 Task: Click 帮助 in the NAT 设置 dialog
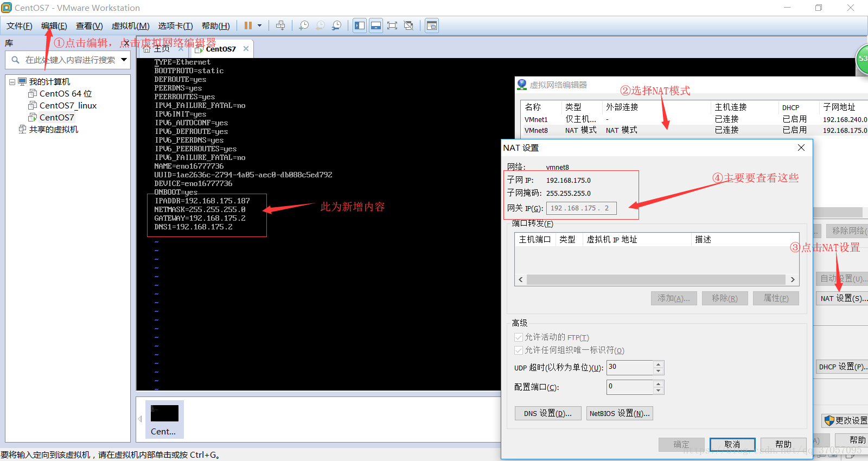(783, 445)
